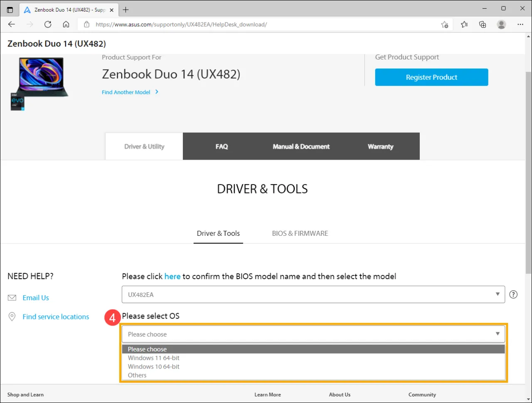This screenshot has width=532, height=403.
Task: Open new browser tab with plus
Action: pos(126,10)
